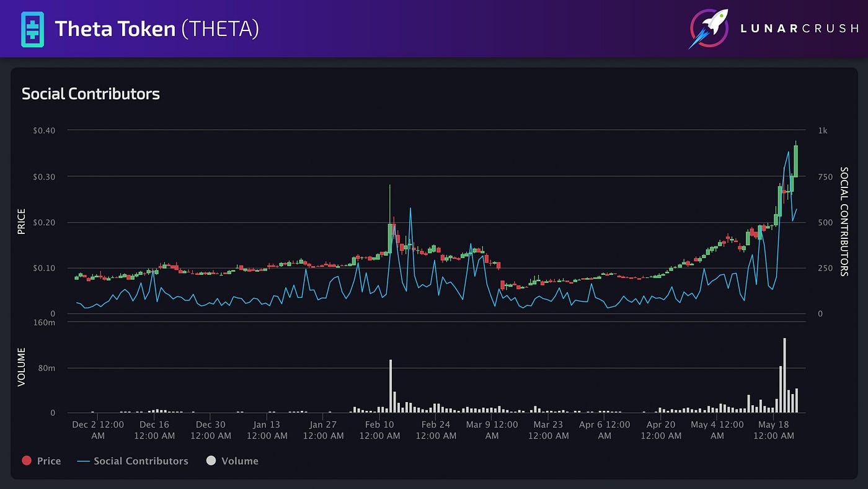868x489 pixels.
Task: Click the Jan 13 date axis label
Action: (x=267, y=430)
